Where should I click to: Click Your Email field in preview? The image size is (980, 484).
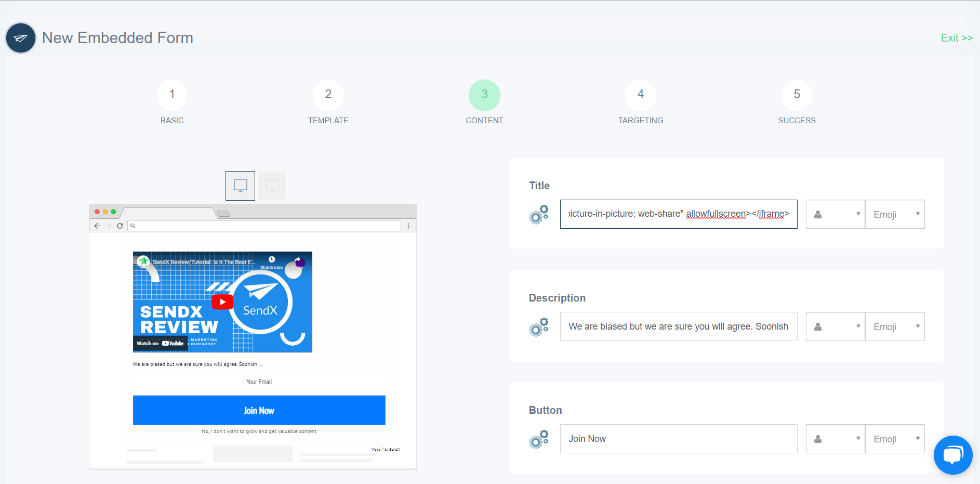(259, 382)
